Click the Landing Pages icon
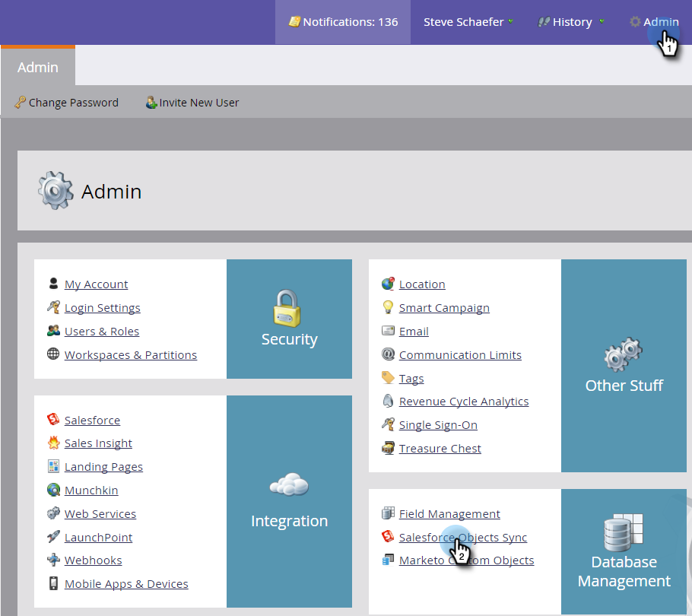This screenshot has width=692, height=616. [53, 466]
